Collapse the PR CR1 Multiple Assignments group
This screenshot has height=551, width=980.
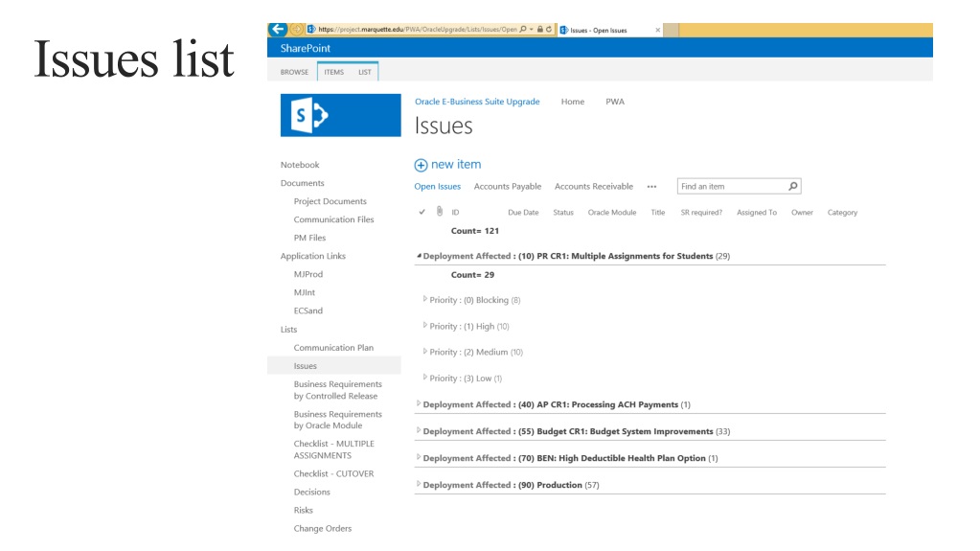(419, 256)
